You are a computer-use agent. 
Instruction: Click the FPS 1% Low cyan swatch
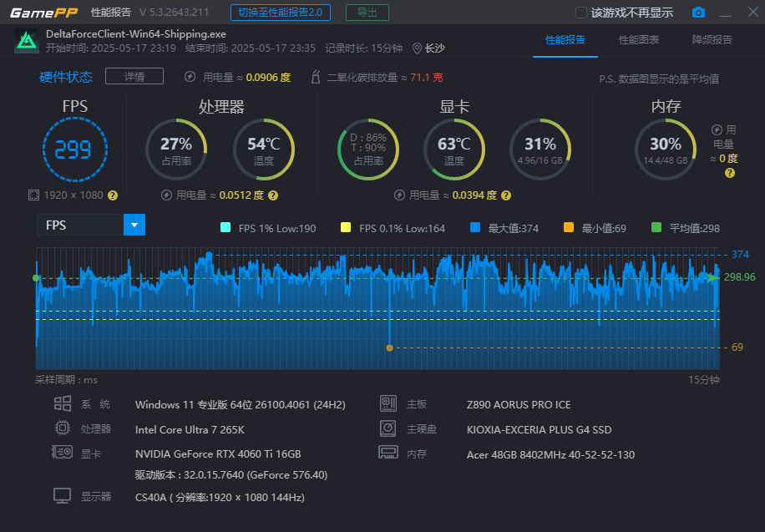pyautogui.click(x=225, y=227)
